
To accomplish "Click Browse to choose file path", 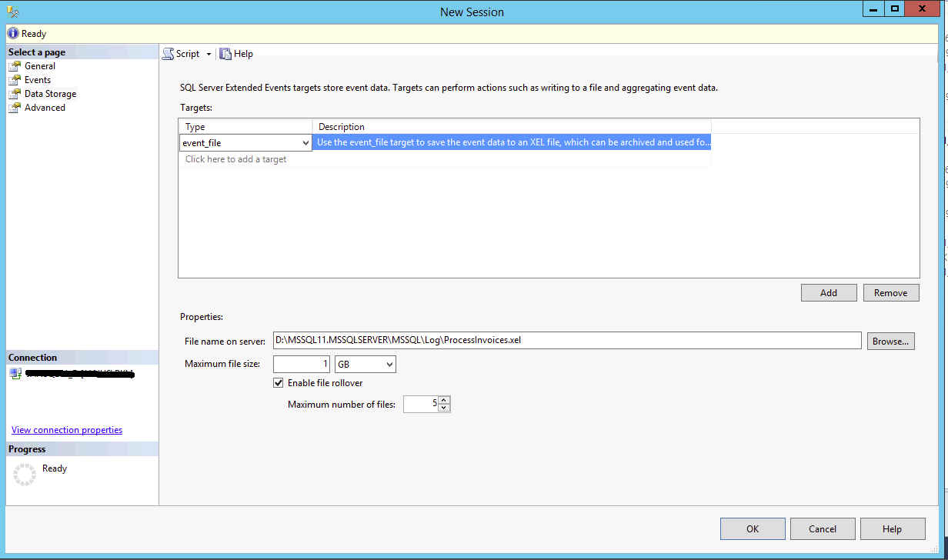I will (x=890, y=341).
